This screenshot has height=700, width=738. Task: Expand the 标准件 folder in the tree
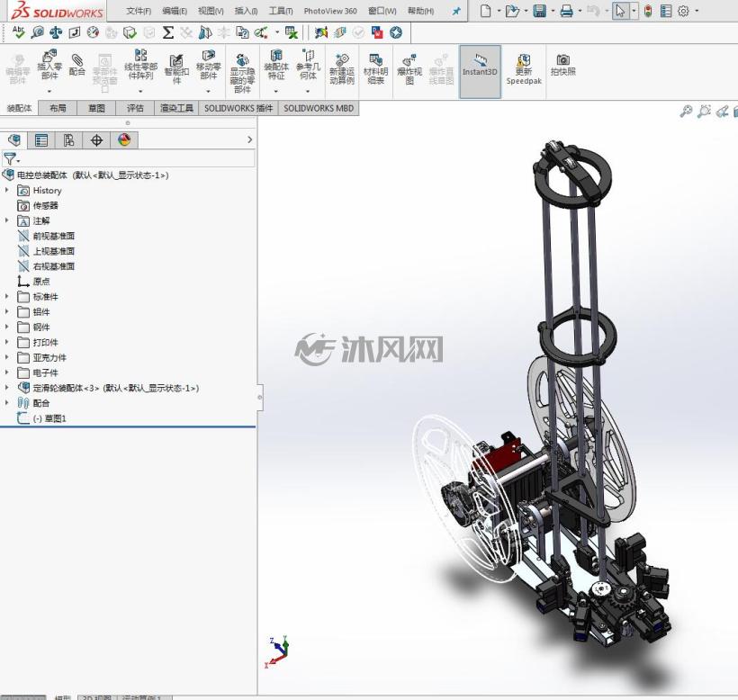point(6,296)
